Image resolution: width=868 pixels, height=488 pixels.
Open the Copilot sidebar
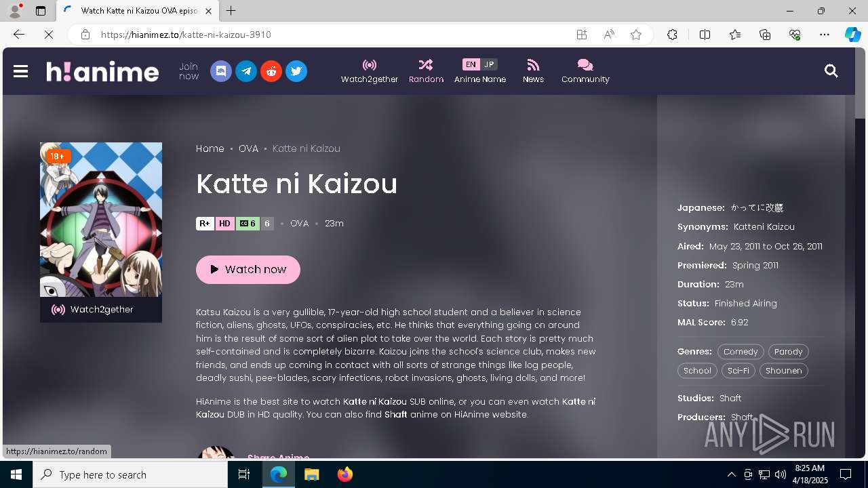pyautogui.click(x=852, y=35)
